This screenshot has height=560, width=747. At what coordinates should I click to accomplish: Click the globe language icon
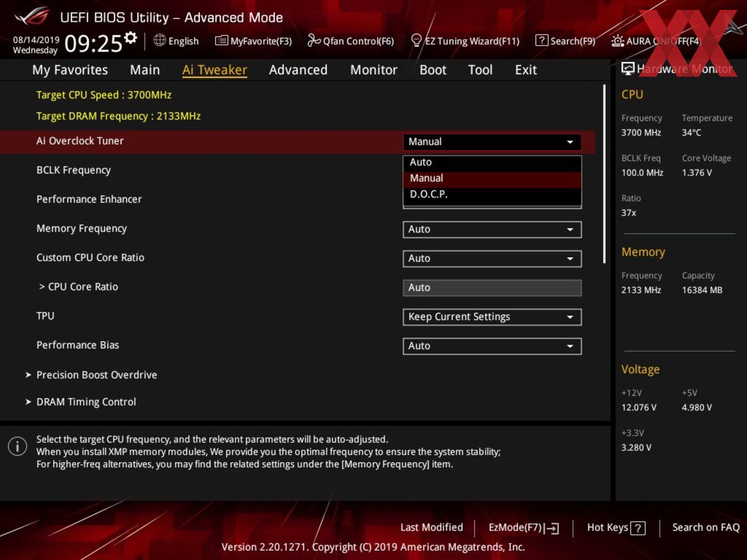tap(159, 40)
